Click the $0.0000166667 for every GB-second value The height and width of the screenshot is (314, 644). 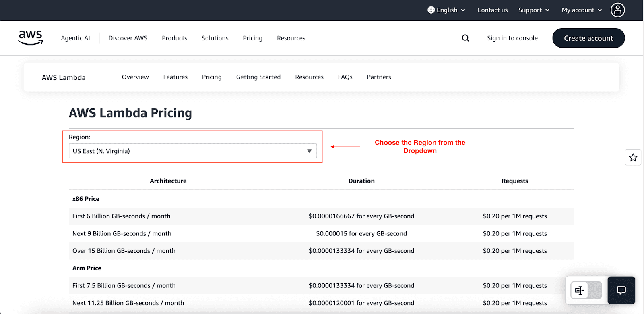tap(361, 216)
